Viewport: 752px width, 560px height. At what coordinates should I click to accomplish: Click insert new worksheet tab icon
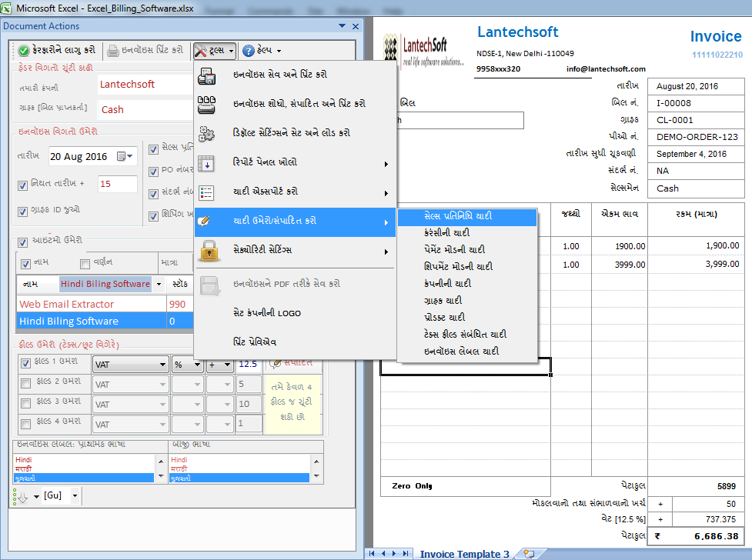coord(529,553)
